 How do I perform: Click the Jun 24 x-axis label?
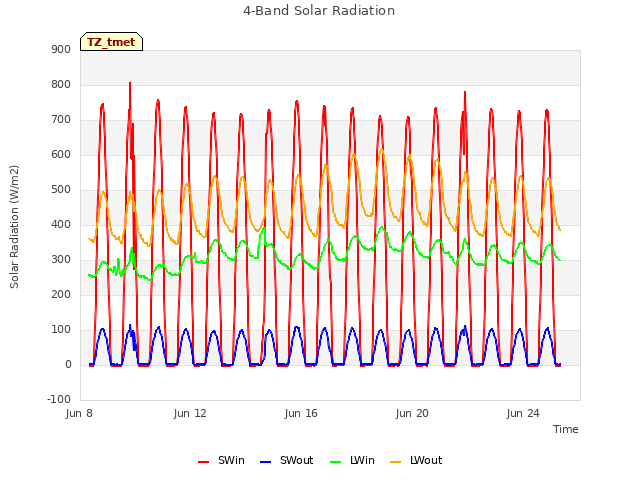pos(523,413)
